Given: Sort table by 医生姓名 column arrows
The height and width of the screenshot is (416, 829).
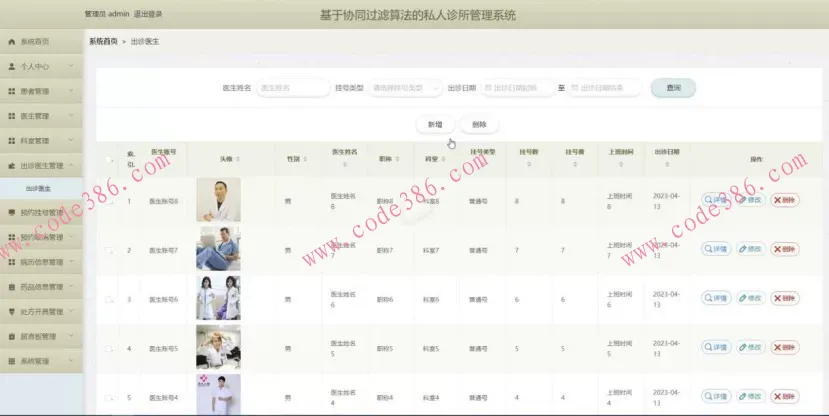Looking at the screenshot, I should [x=345, y=164].
